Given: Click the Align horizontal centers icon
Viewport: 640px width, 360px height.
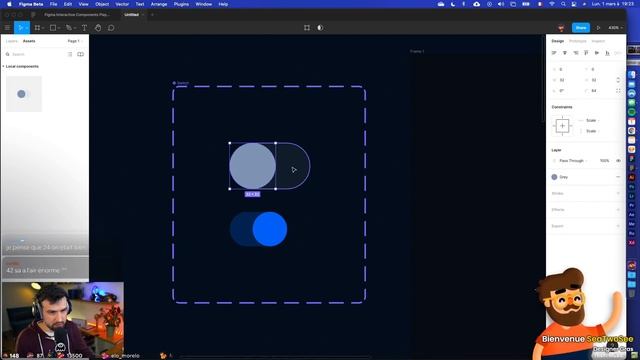Looking at the screenshot, I should click(x=565, y=53).
